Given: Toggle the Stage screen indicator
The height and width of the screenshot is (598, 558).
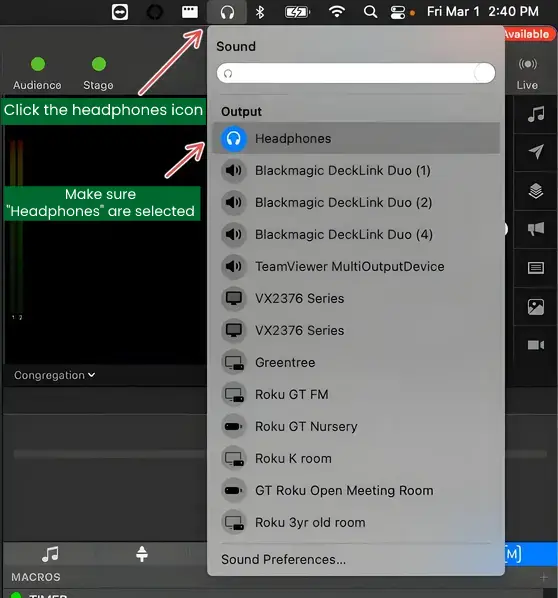Looking at the screenshot, I should click(x=99, y=64).
